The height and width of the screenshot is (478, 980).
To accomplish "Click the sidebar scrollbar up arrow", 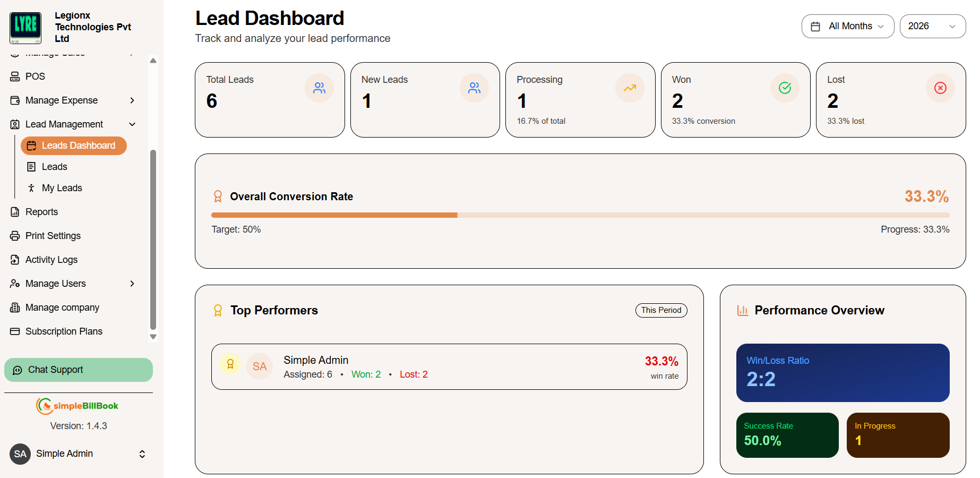I will click(x=153, y=61).
